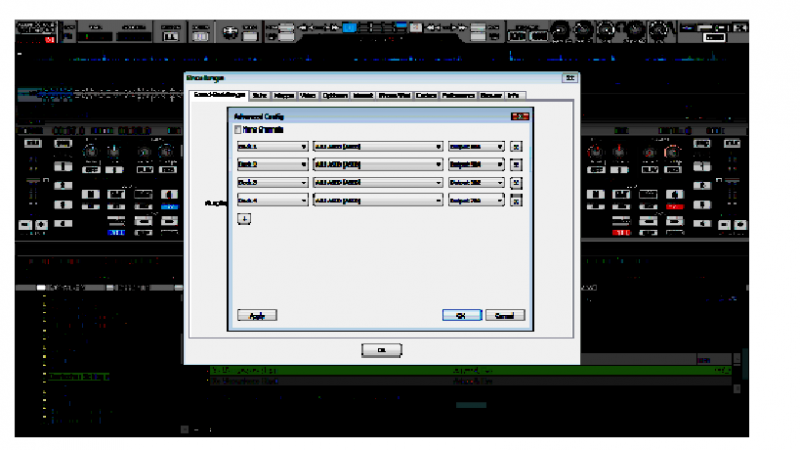Click Cancel in the Advanced Config dialog

coord(505,316)
